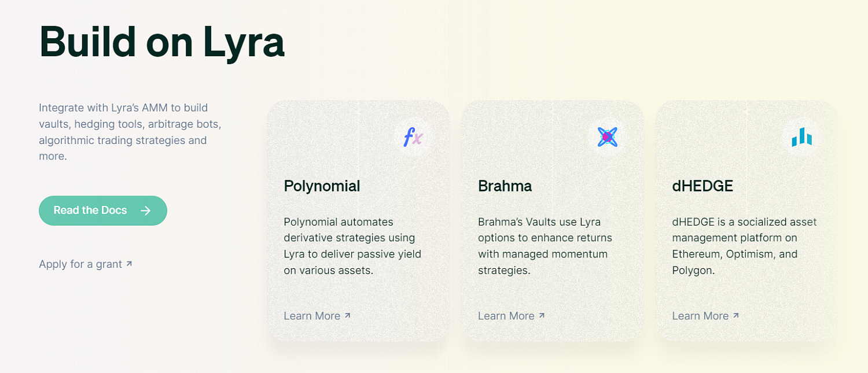This screenshot has width=868, height=373.
Task: Click the Build on Lyra heading
Action: click(x=162, y=42)
